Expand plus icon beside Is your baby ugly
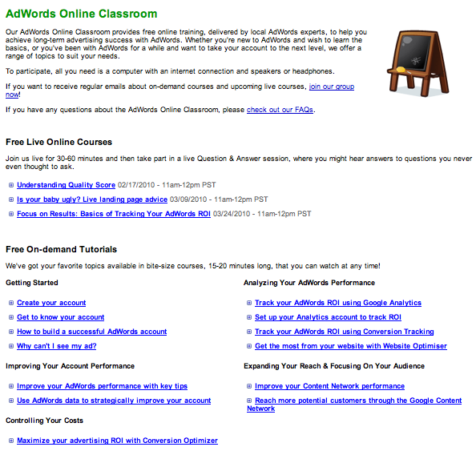 [11, 199]
